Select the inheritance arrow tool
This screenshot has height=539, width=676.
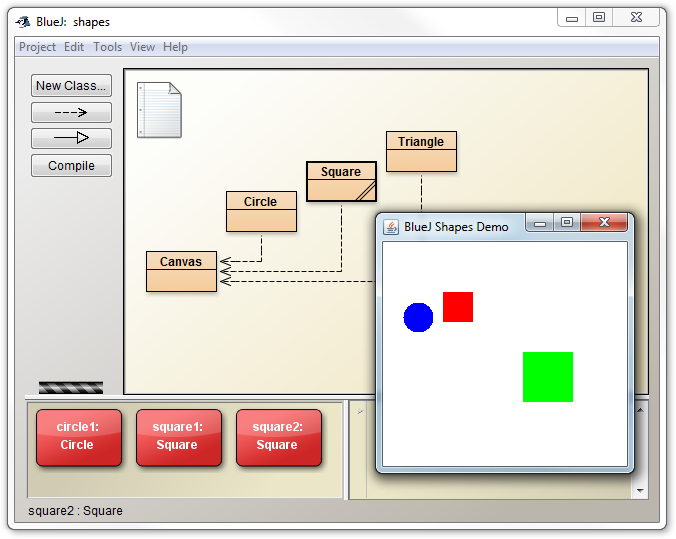71,138
